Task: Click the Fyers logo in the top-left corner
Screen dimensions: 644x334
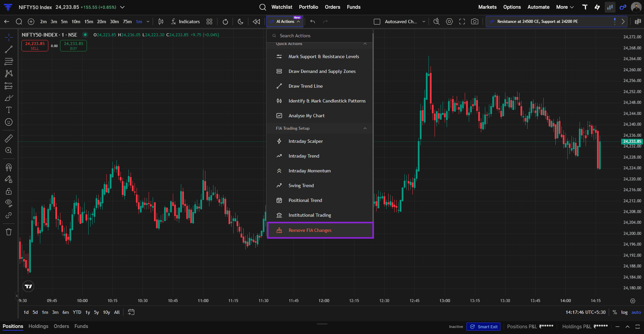Action: (8, 7)
